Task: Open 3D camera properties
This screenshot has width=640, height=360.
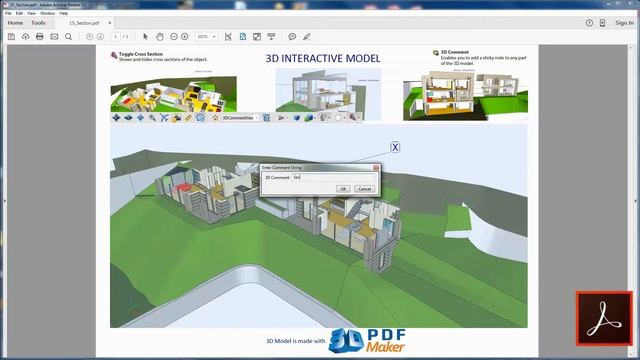Action: 176,118
